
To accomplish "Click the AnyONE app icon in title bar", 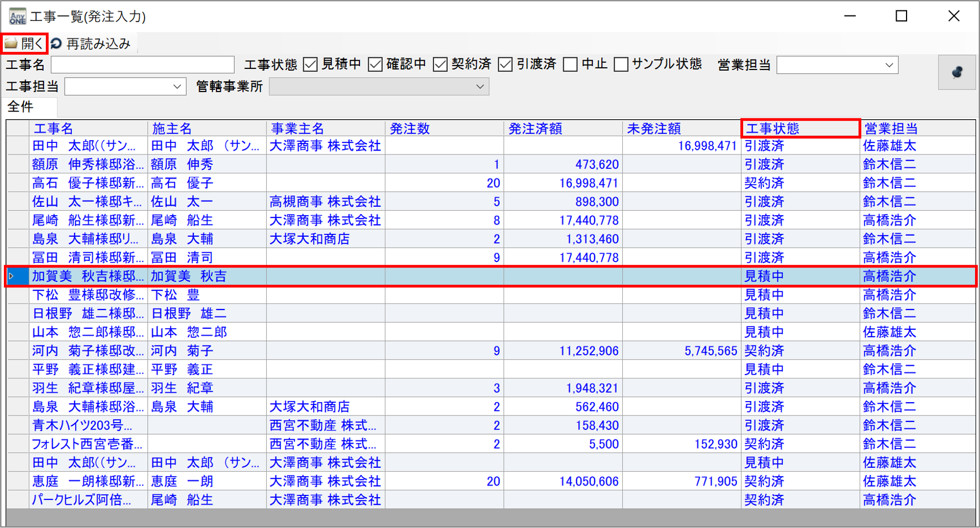I will (x=17, y=17).
